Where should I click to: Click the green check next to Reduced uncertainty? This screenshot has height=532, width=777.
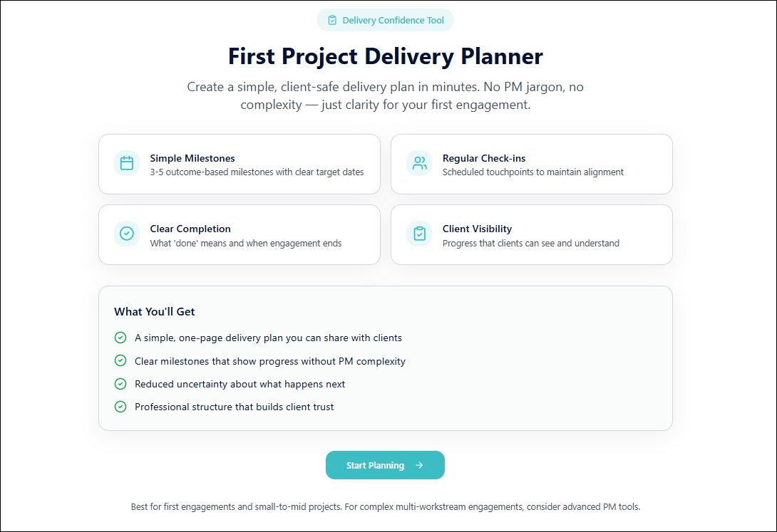coord(120,384)
